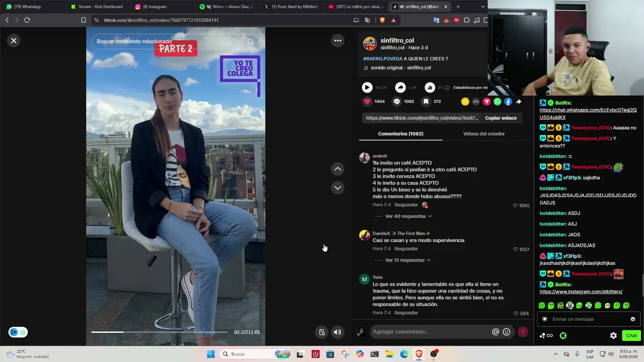Like Yeim's comment with 384 likes
Image resolution: width=644 pixels, height=362 pixels.
coord(516,313)
